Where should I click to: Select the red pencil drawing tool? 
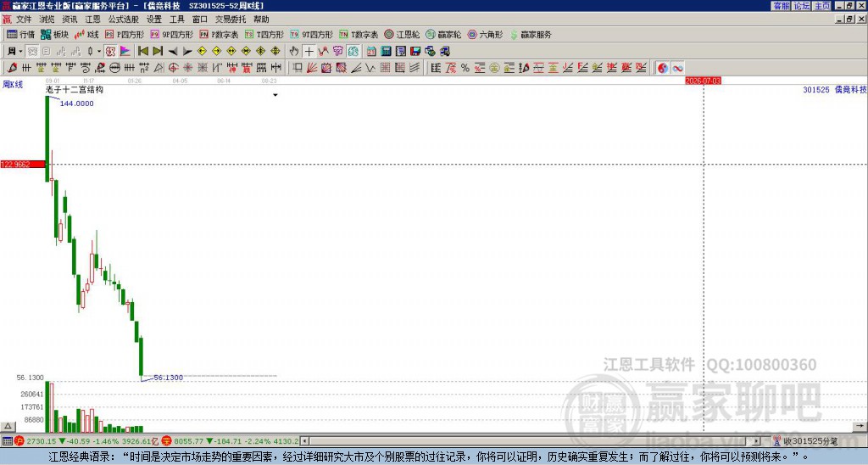pyautogui.click(x=12, y=68)
